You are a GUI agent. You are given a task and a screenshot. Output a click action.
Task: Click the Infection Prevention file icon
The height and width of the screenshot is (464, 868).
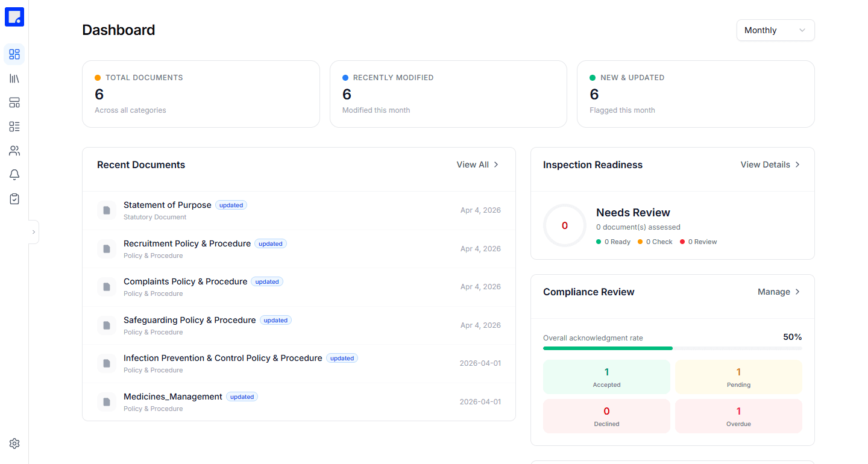tap(107, 363)
